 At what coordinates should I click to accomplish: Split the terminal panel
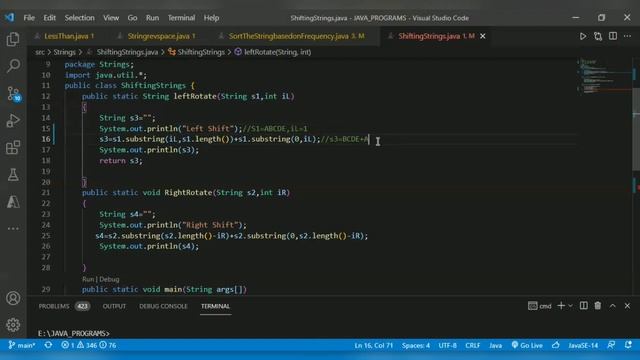(x=584, y=306)
